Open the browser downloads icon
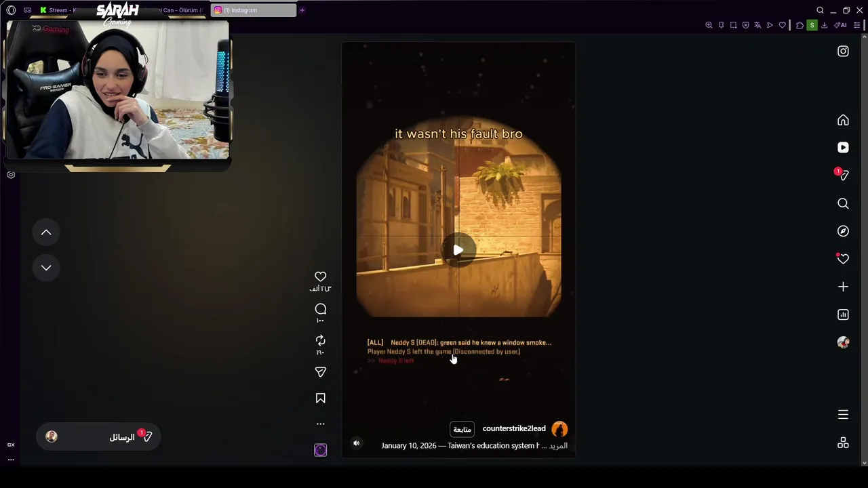This screenshot has height=488, width=868. click(824, 25)
